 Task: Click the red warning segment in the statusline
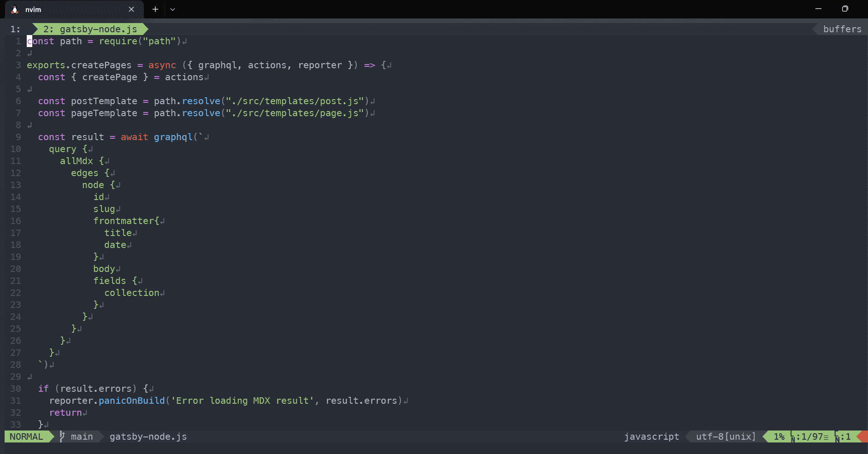[862, 436]
